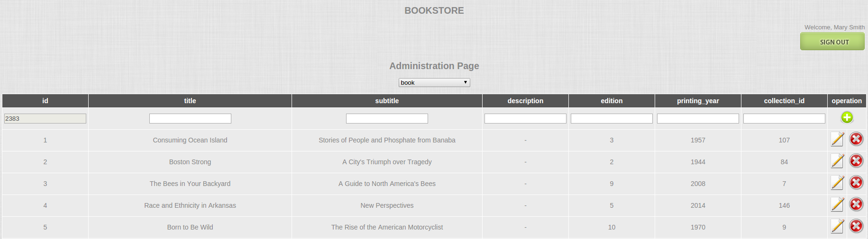Click the subtitle column header
This screenshot has height=239, width=868.
[x=387, y=101]
